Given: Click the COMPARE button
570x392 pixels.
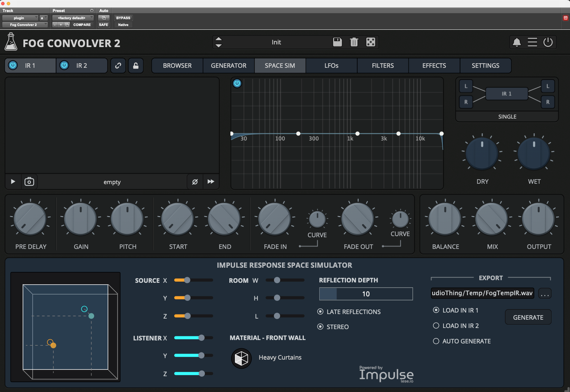Looking at the screenshot, I should tap(82, 24).
